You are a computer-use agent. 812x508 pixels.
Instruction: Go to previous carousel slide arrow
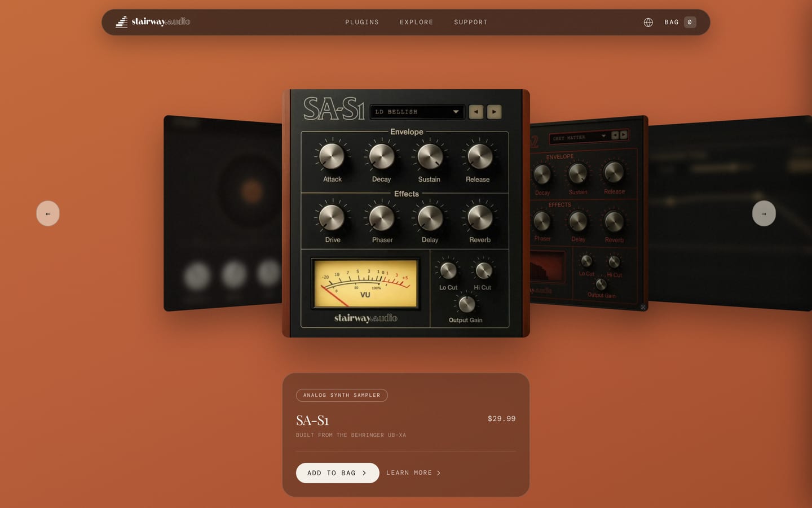48,213
